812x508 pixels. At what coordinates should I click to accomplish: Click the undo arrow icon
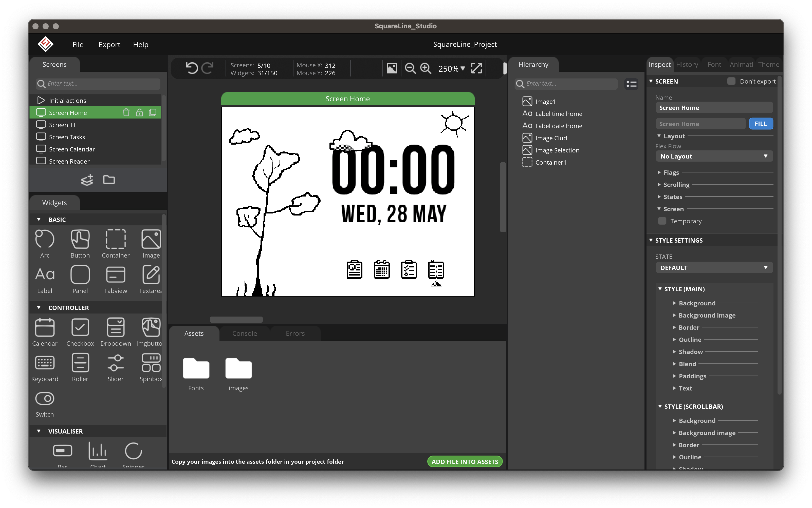[192, 69]
